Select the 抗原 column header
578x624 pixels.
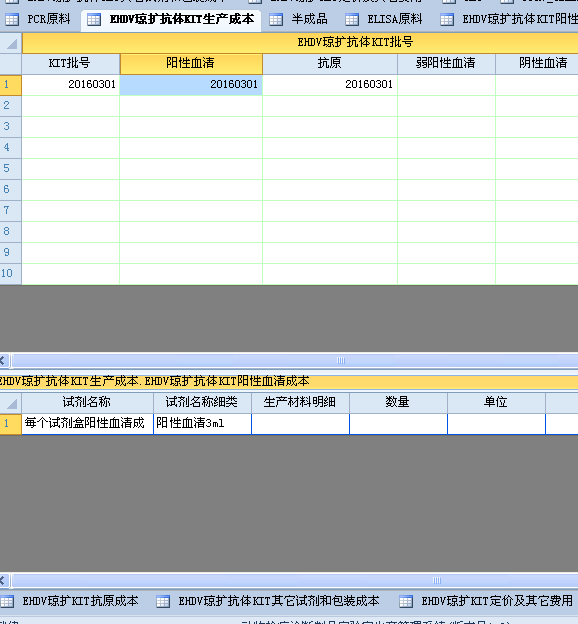pos(330,64)
